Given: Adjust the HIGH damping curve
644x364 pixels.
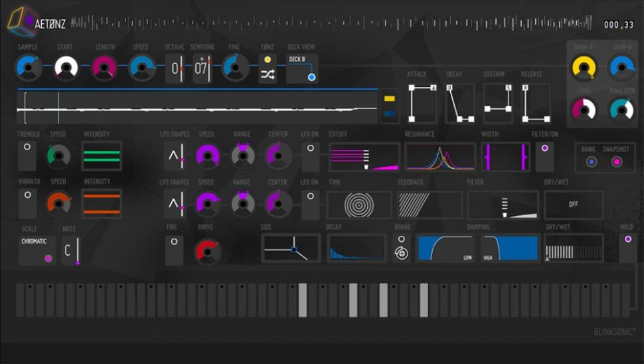Looking at the screenshot, I should [x=510, y=248].
